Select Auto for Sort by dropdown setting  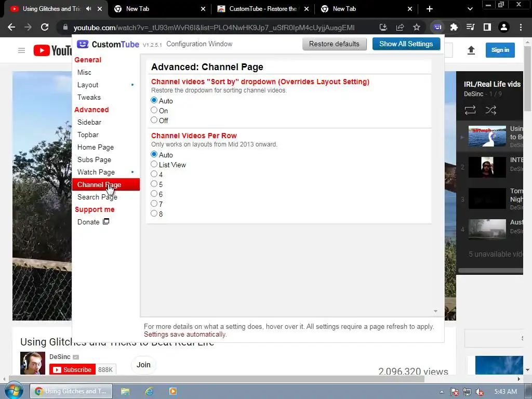tap(154, 100)
